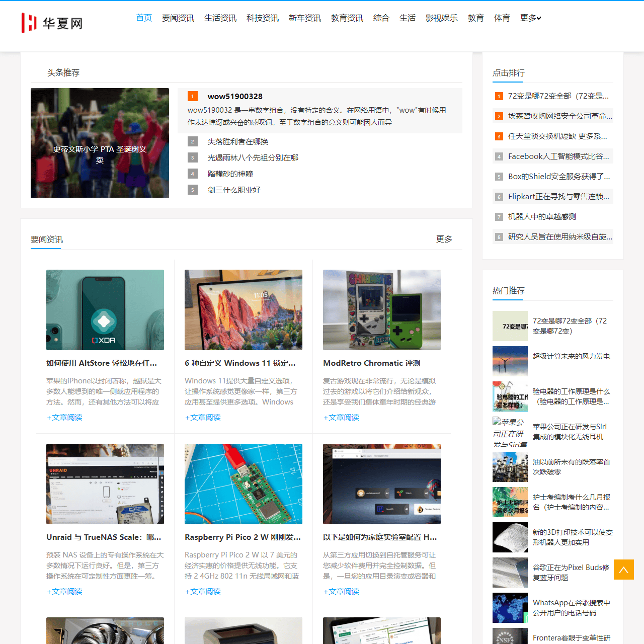The image size is (644, 644).
Task: Click the 华夏网 site logo
Action: coord(52,23)
